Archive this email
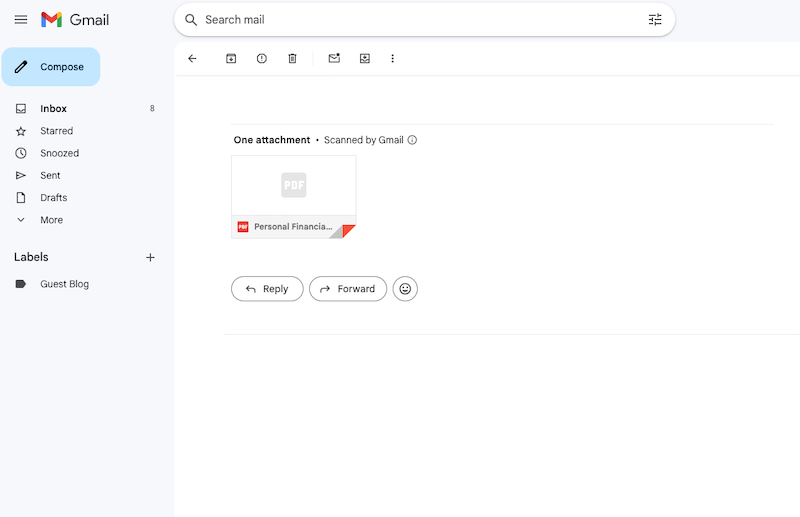 (x=231, y=59)
